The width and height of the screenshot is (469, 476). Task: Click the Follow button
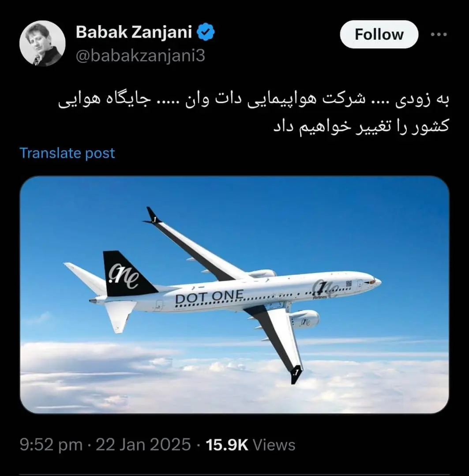point(379,34)
